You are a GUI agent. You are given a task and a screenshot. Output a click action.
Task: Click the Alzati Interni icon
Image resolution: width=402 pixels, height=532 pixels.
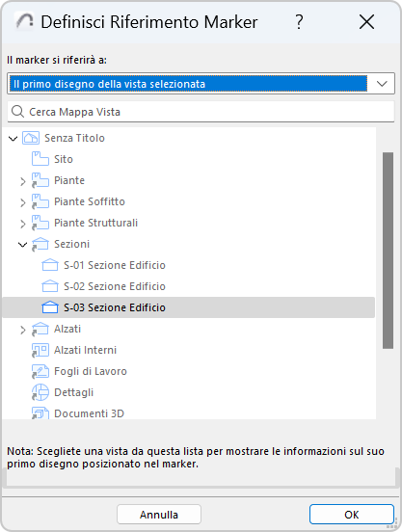click(40, 350)
